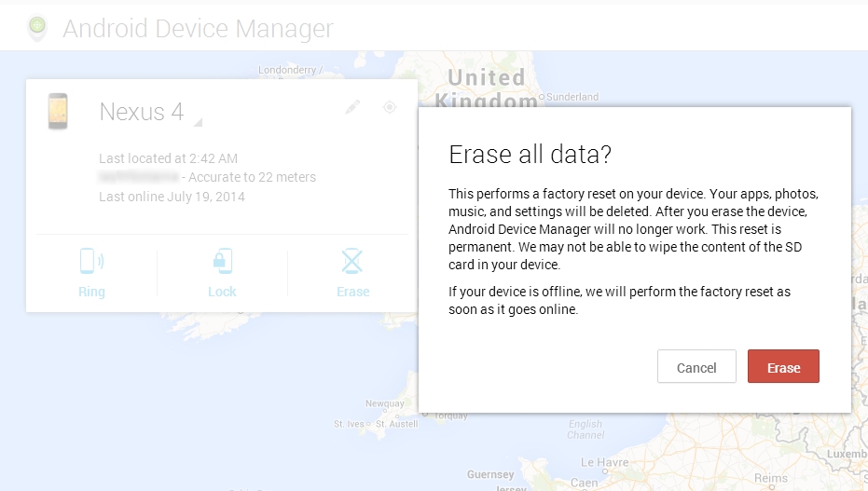Click 'Last online July 19, 2014' text

[172, 197]
